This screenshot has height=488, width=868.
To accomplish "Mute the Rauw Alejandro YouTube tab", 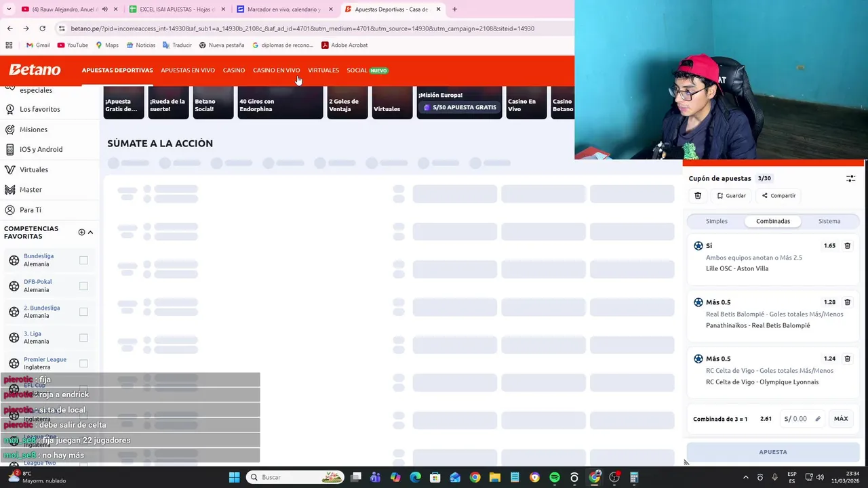I will [104, 9].
